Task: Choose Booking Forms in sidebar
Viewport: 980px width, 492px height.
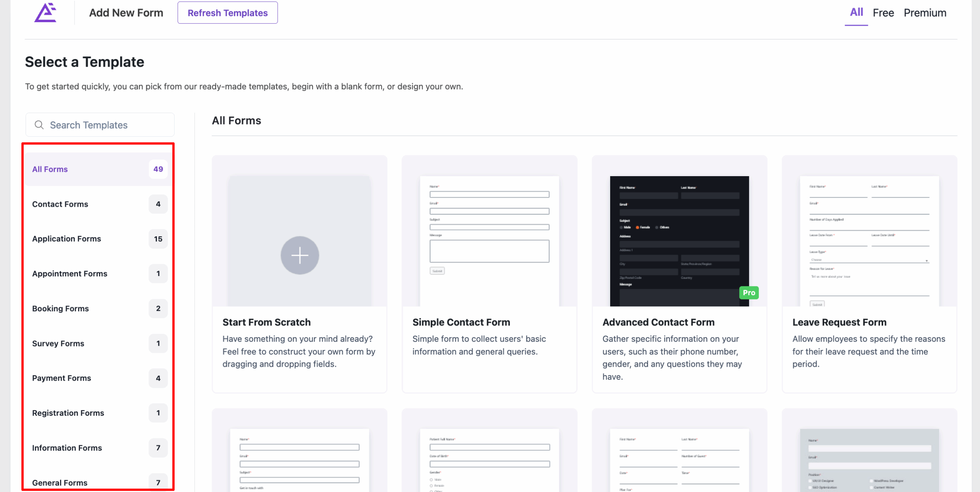Action: point(60,309)
